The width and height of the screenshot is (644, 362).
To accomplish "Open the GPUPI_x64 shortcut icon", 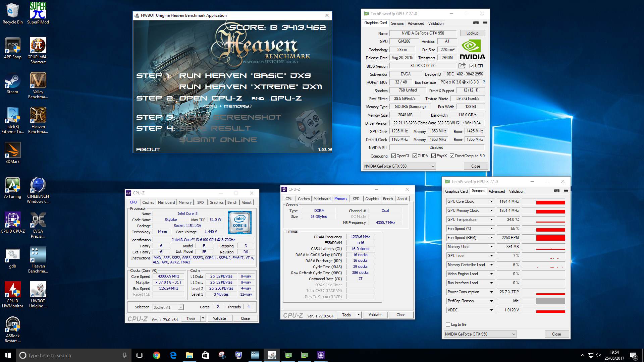I will [38, 51].
